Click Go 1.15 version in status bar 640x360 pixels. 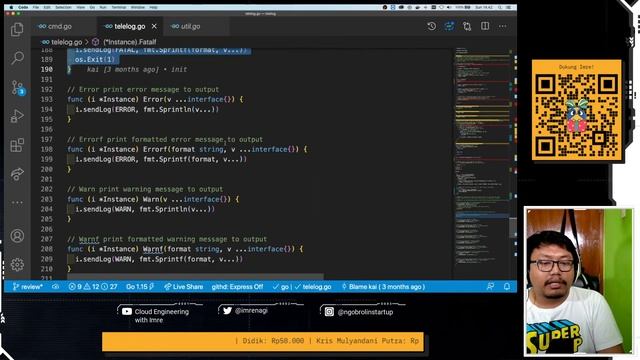pyautogui.click(x=140, y=287)
